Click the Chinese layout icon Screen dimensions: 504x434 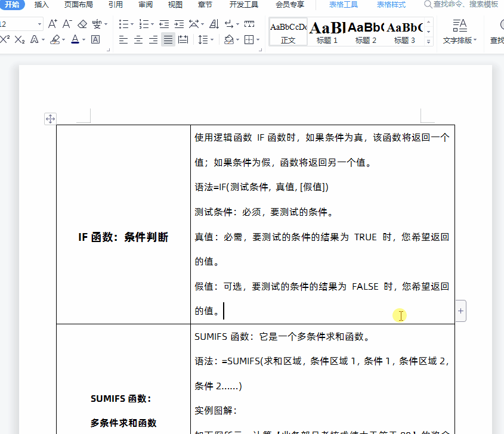click(194, 24)
